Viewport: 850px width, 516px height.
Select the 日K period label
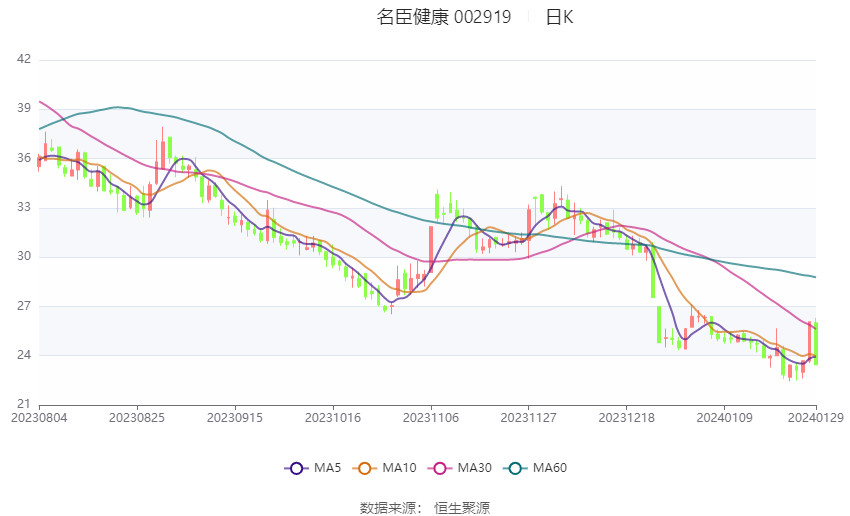(x=559, y=17)
